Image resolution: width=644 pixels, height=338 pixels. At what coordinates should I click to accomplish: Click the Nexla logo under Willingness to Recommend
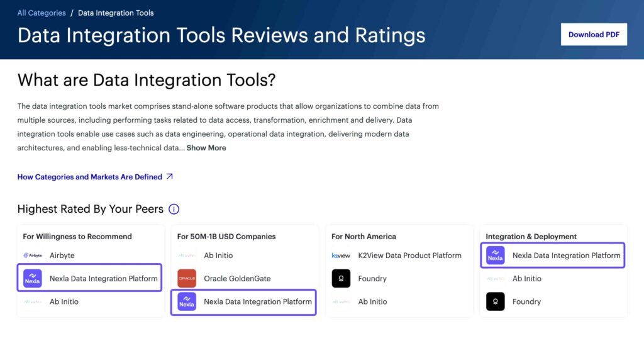[33, 278]
